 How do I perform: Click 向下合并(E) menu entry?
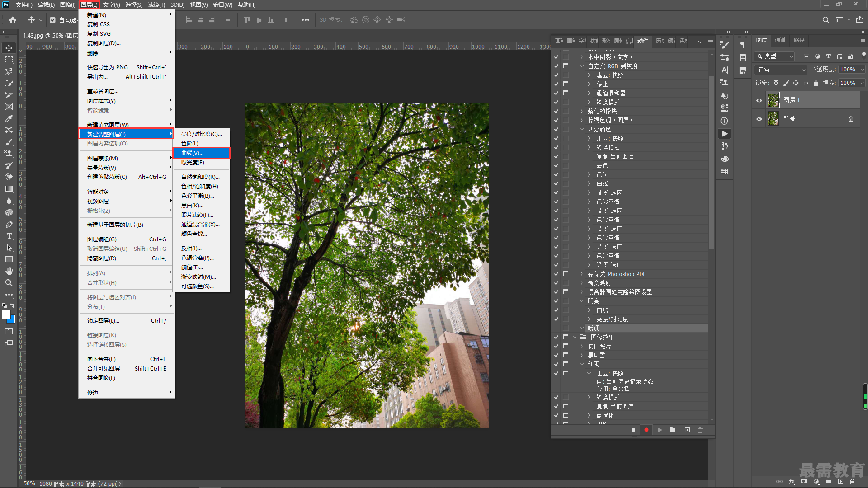pyautogui.click(x=127, y=359)
